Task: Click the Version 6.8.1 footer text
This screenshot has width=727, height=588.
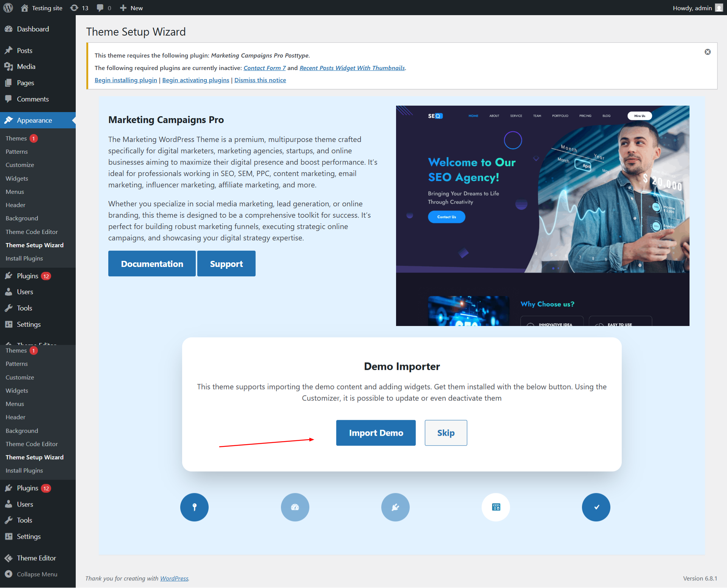Action: coord(700,579)
